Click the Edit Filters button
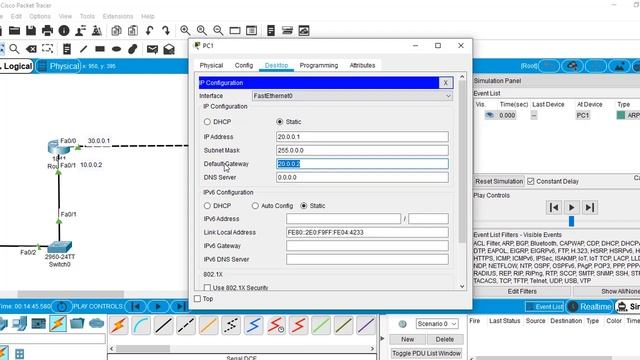The image size is (640, 360). 522,291
